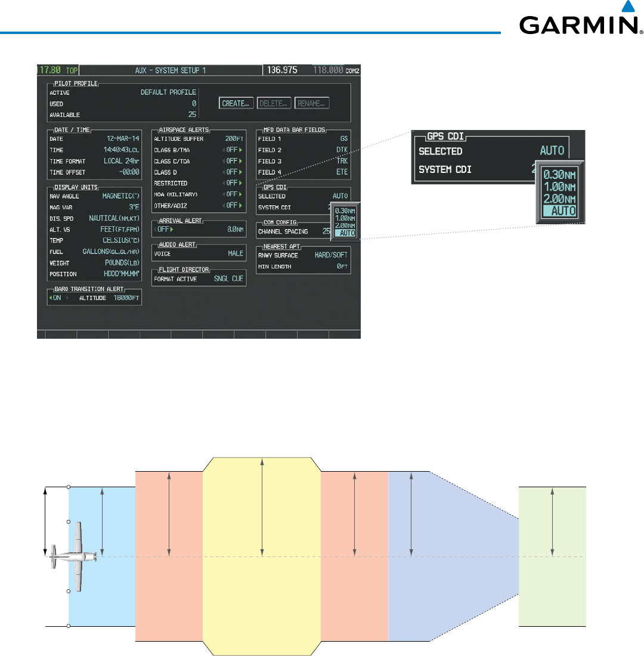This screenshot has height=656, width=644.
Task: Toggle the ARRIVAL ALERT OFF setting
Action: 164,229
